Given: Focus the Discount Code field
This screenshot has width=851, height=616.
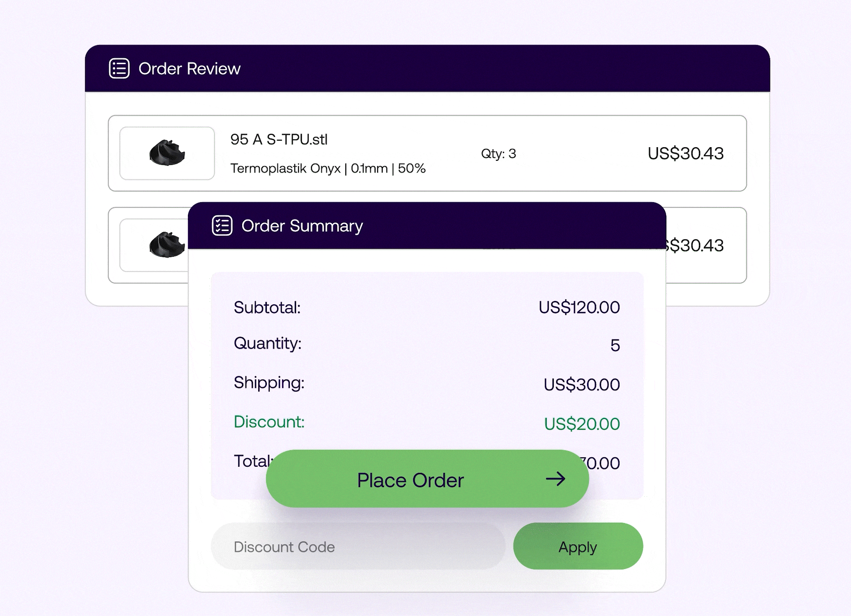Looking at the screenshot, I should pos(358,547).
